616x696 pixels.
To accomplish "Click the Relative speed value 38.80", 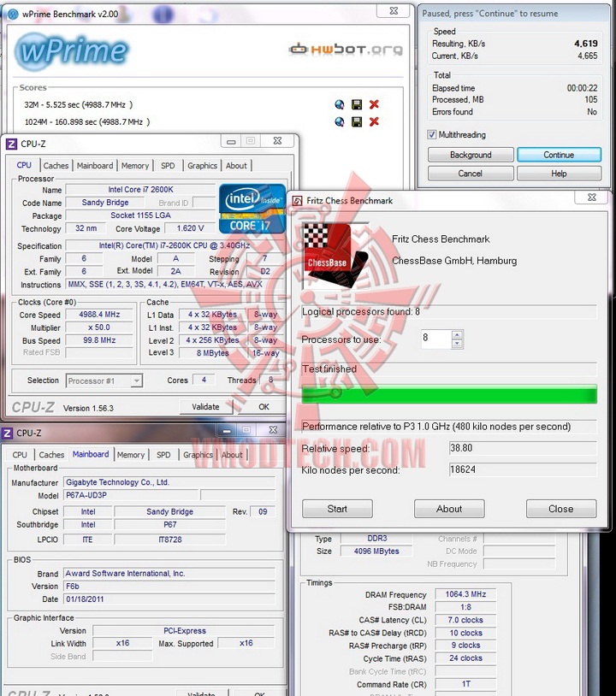I will 523,448.
